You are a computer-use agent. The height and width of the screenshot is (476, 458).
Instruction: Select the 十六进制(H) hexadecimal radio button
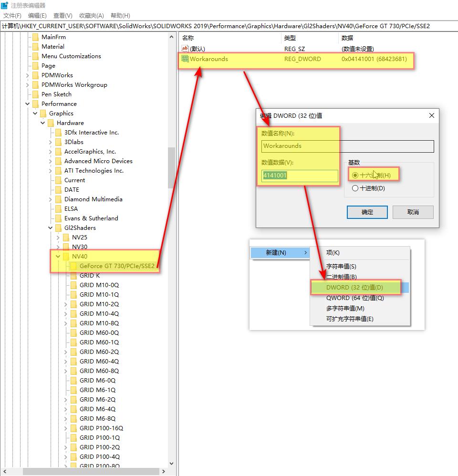355,176
